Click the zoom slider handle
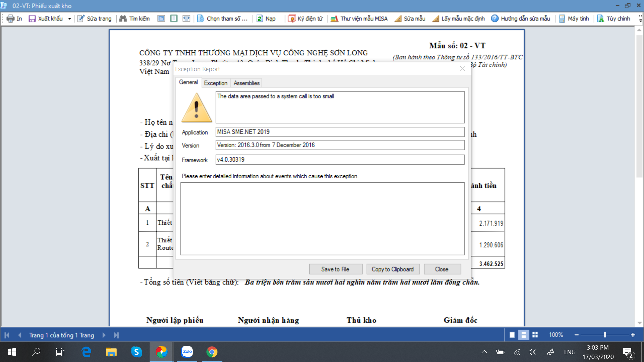 (x=605, y=335)
